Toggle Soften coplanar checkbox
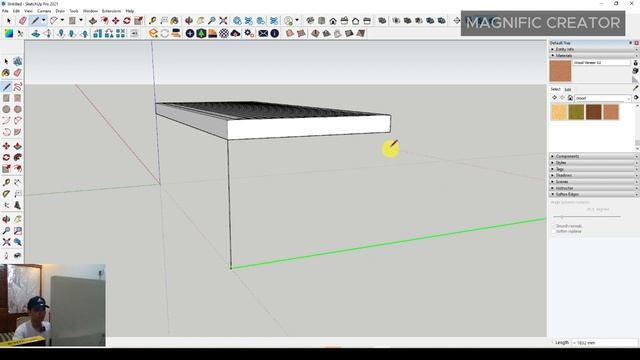640x360 pixels. 554,231
